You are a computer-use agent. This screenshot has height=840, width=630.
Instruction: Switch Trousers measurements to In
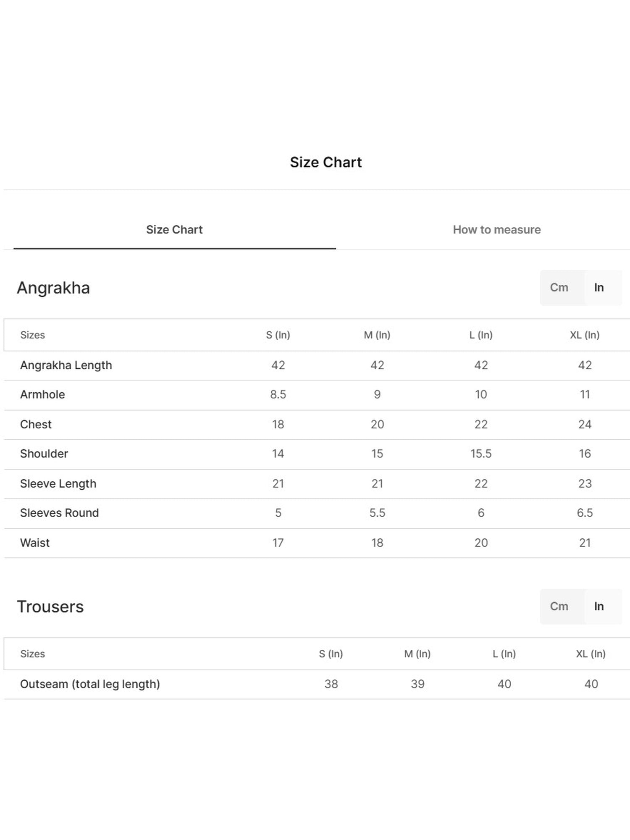[x=599, y=606]
